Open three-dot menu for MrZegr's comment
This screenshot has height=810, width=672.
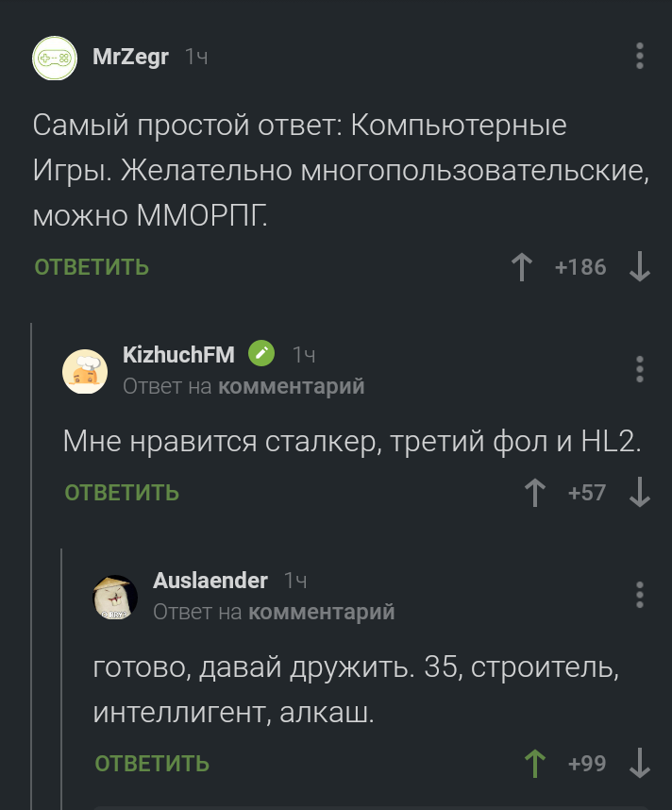coord(640,57)
